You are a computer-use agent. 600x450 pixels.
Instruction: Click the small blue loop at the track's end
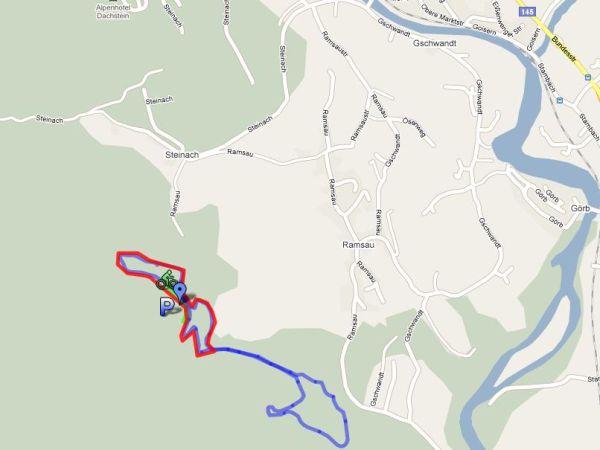[272, 411]
